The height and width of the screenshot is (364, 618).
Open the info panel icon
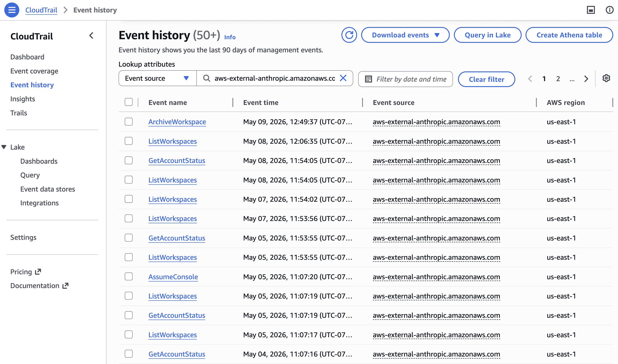[x=609, y=10]
